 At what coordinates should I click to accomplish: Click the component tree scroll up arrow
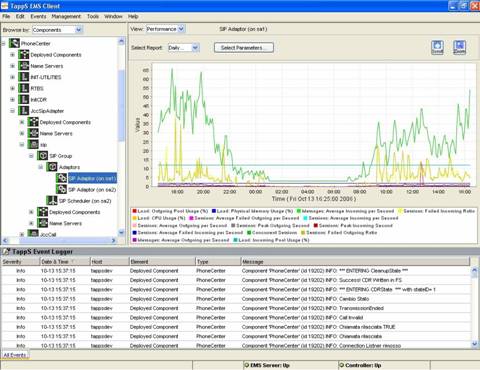pyautogui.click(x=121, y=41)
